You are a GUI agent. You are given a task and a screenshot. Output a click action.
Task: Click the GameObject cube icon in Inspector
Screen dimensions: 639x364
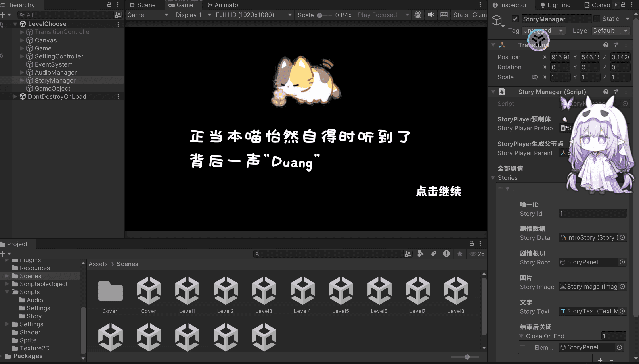[497, 20]
